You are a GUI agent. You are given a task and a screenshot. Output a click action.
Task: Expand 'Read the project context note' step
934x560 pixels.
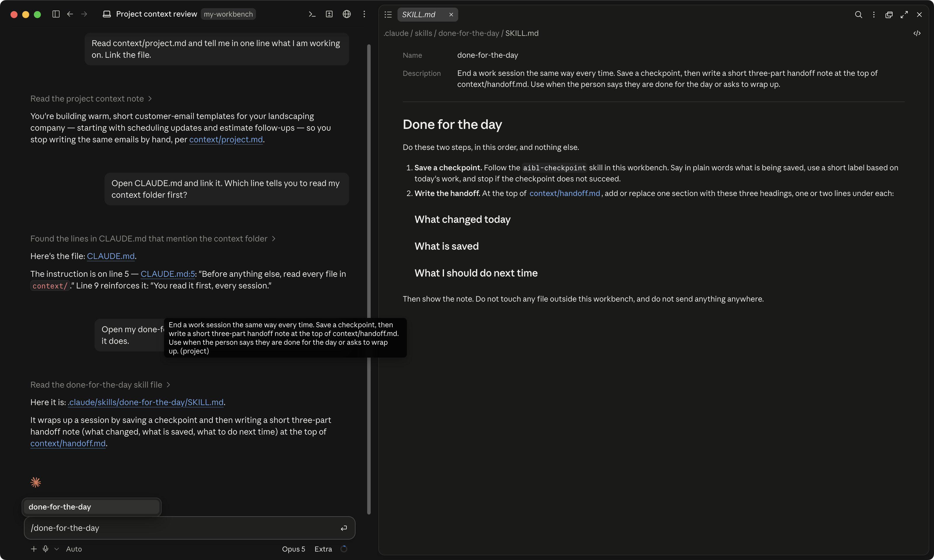point(91,99)
